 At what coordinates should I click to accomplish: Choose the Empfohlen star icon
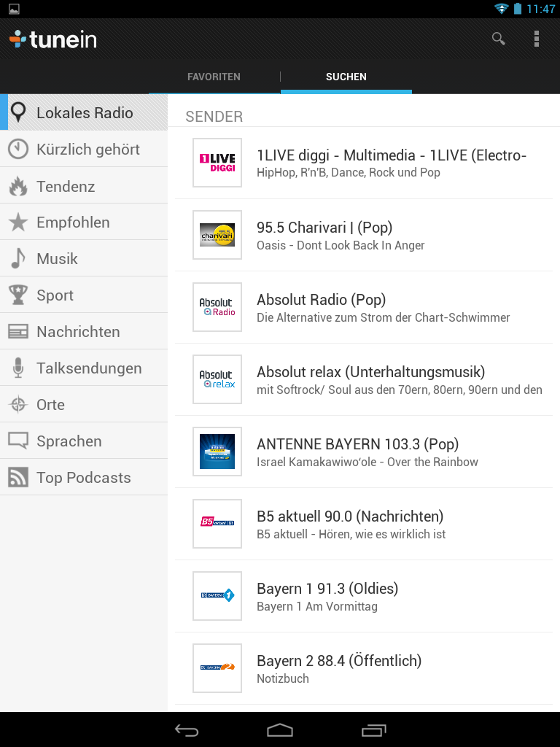click(18, 222)
